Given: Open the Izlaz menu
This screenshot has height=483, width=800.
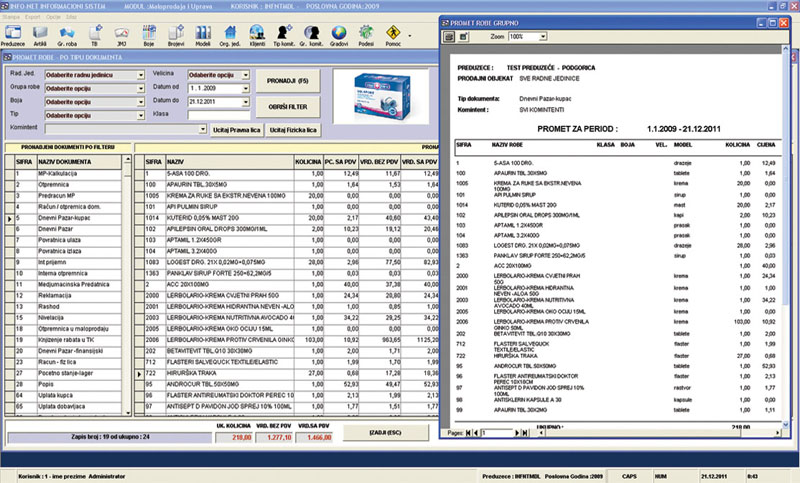Looking at the screenshot, I should click(x=71, y=17).
